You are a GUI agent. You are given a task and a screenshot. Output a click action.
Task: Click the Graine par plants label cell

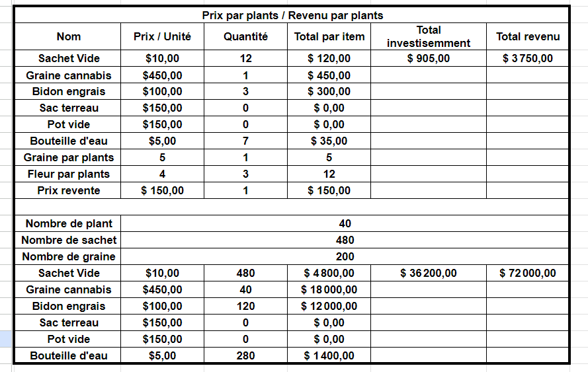click(68, 158)
